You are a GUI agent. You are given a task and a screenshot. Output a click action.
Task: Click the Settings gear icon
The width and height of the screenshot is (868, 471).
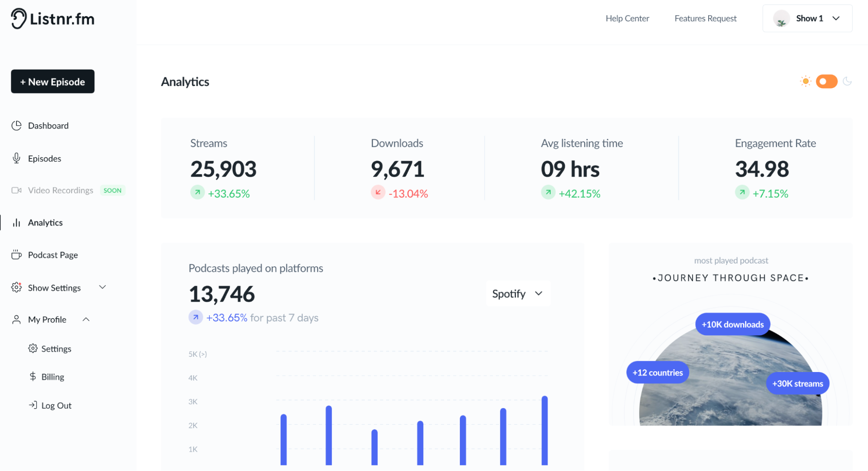(33, 349)
